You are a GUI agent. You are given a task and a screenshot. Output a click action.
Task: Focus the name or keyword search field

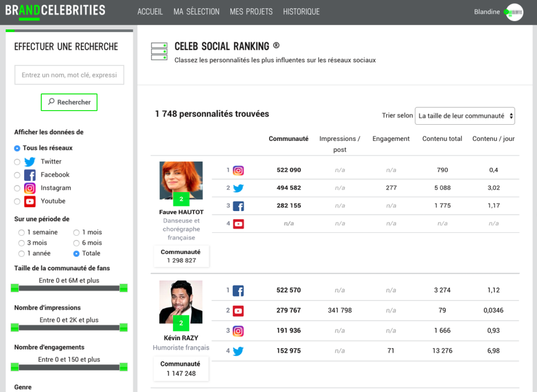(x=69, y=75)
